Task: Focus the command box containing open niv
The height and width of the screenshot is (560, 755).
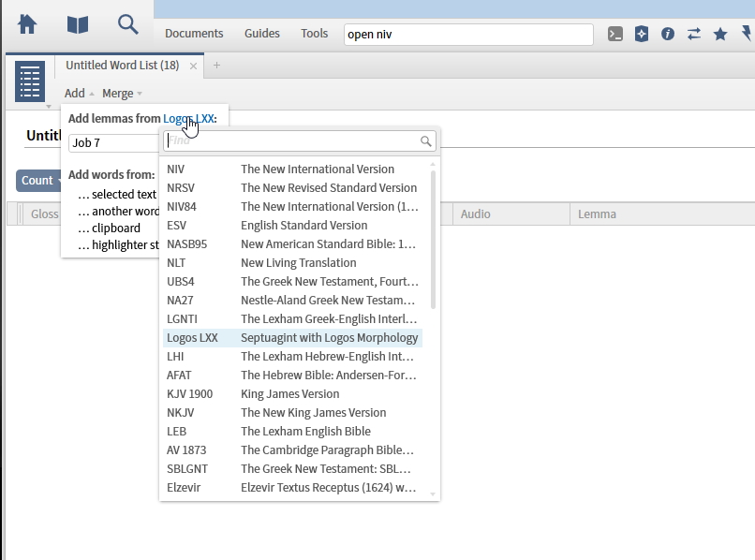Action: click(468, 35)
